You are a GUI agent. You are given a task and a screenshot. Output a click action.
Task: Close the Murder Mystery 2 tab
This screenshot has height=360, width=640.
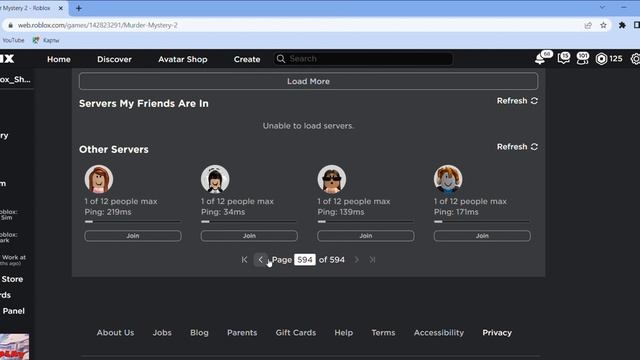pos(61,8)
